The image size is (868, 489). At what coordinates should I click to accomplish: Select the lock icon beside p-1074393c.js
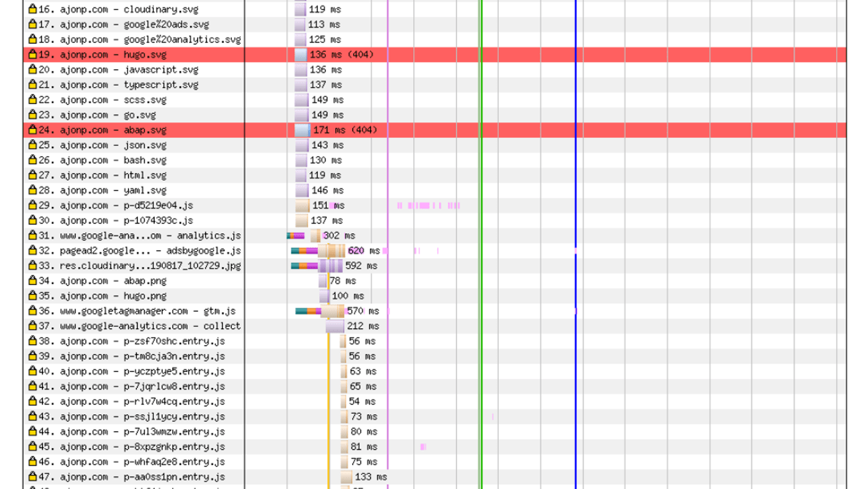32,220
